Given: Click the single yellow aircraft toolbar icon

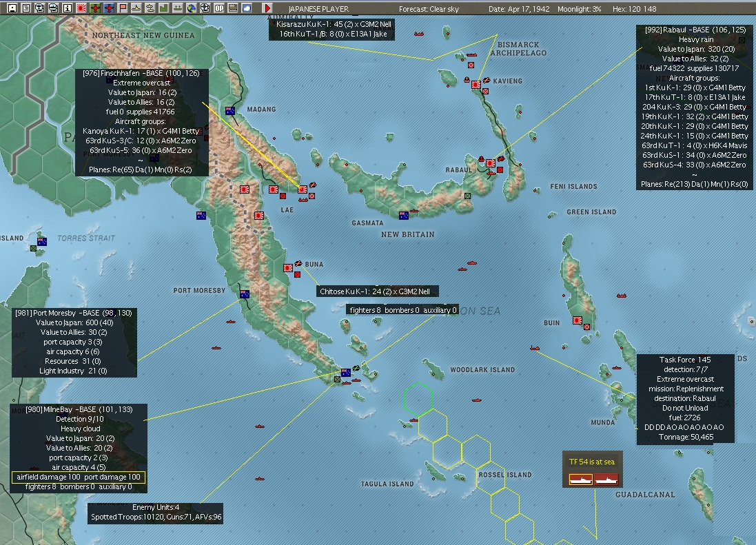Looking at the screenshot, I should point(136,8).
